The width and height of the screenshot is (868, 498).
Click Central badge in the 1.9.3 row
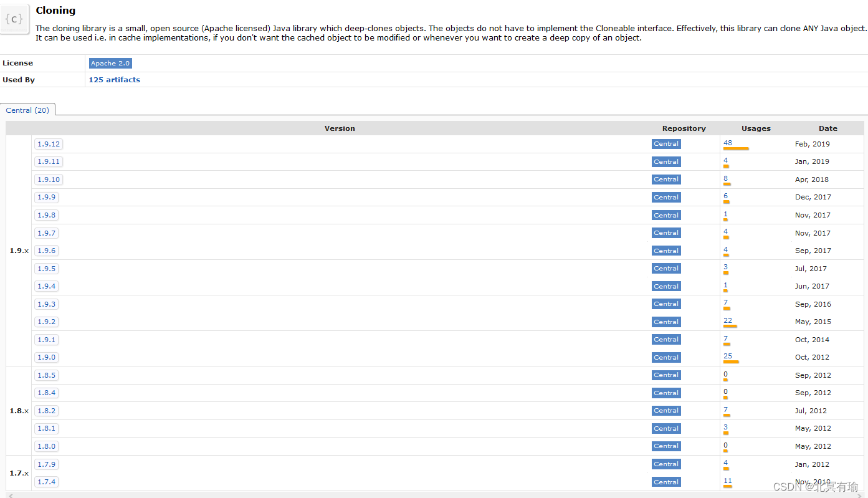pos(666,304)
